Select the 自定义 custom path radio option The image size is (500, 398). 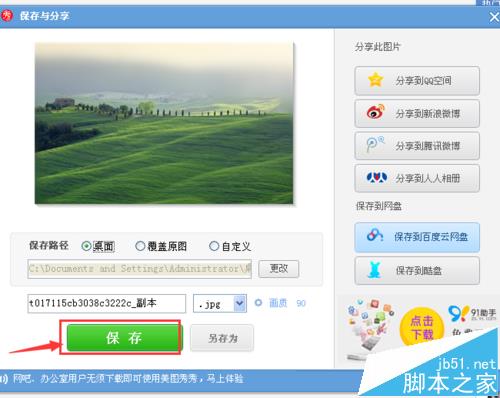pyautogui.click(x=214, y=246)
